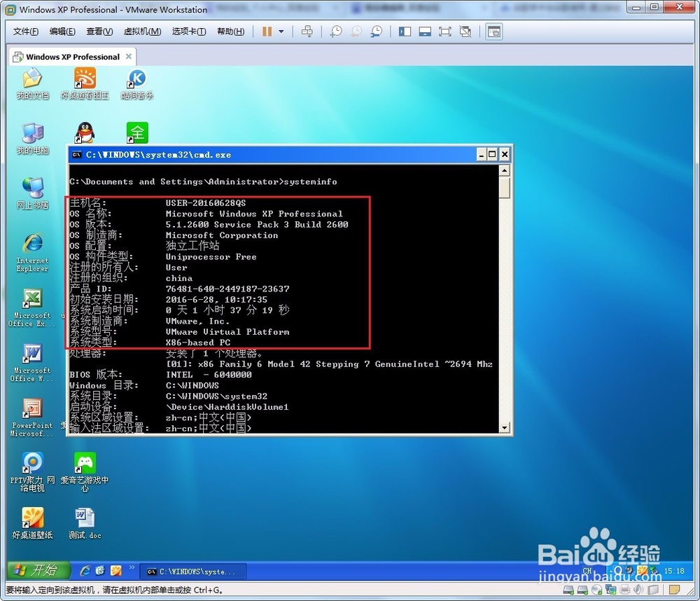Open the cmd window system menu icon
This screenshot has height=601, width=700.
coord(77,155)
